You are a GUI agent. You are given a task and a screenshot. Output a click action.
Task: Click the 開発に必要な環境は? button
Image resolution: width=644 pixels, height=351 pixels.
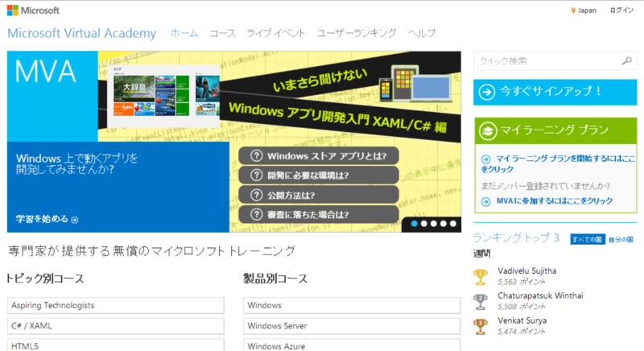[x=319, y=175]
